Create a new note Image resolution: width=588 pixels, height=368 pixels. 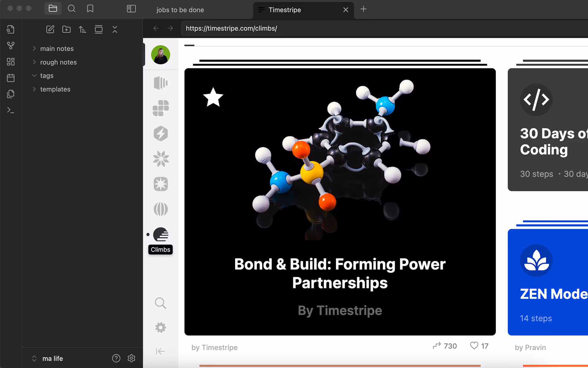[50, 29]
